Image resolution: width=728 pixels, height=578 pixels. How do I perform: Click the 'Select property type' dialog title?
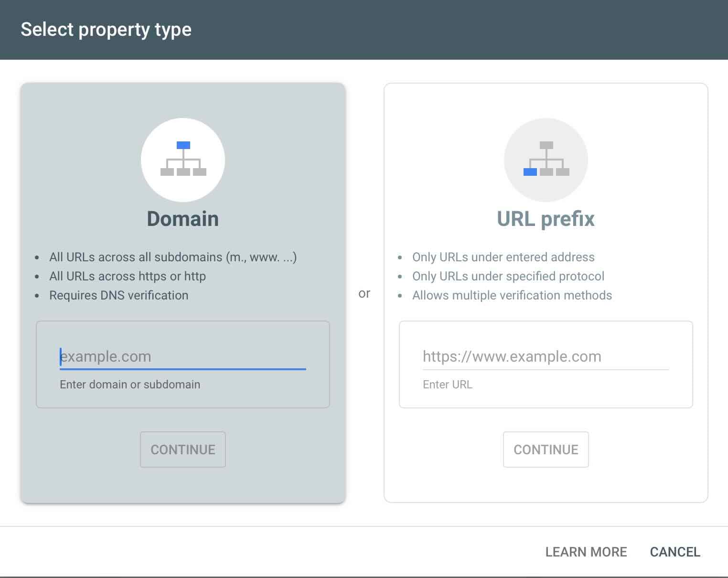click(x=107, y=30)
